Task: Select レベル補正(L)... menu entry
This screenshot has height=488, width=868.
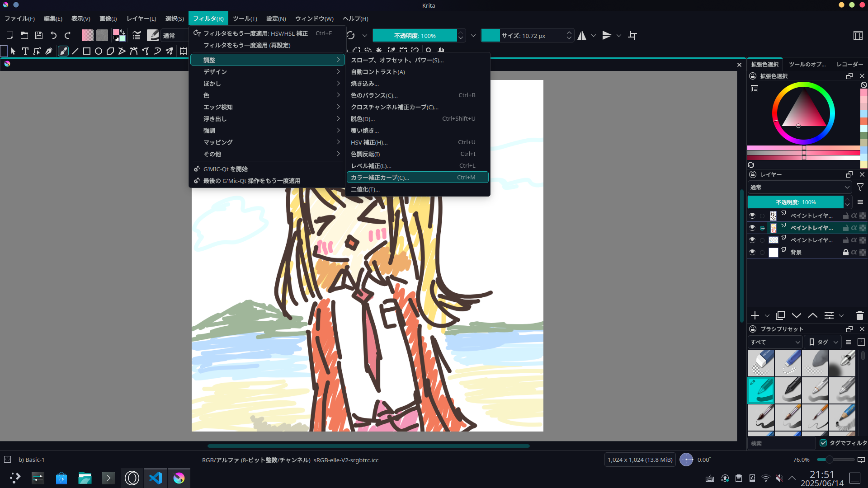Action: (x=417, y=166)
